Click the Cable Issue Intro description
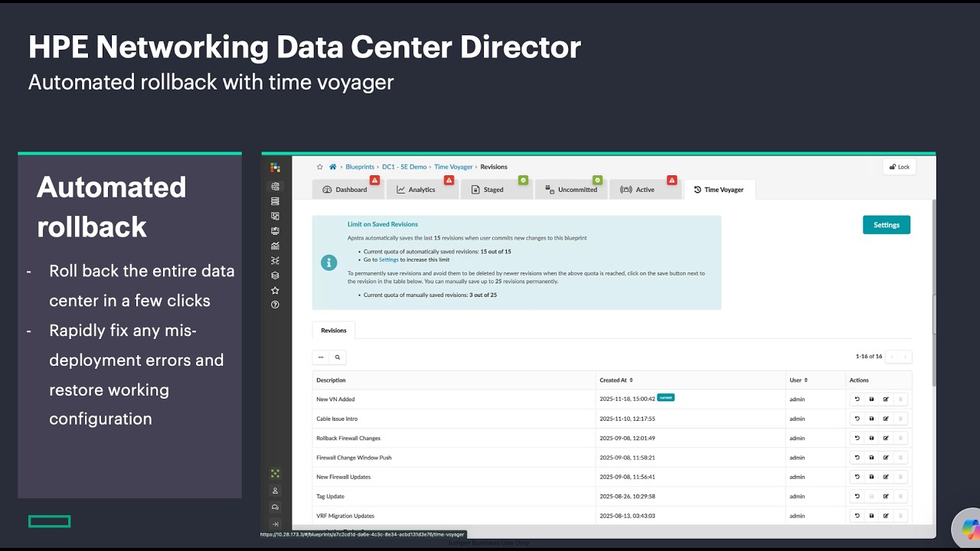 point(337,419)
